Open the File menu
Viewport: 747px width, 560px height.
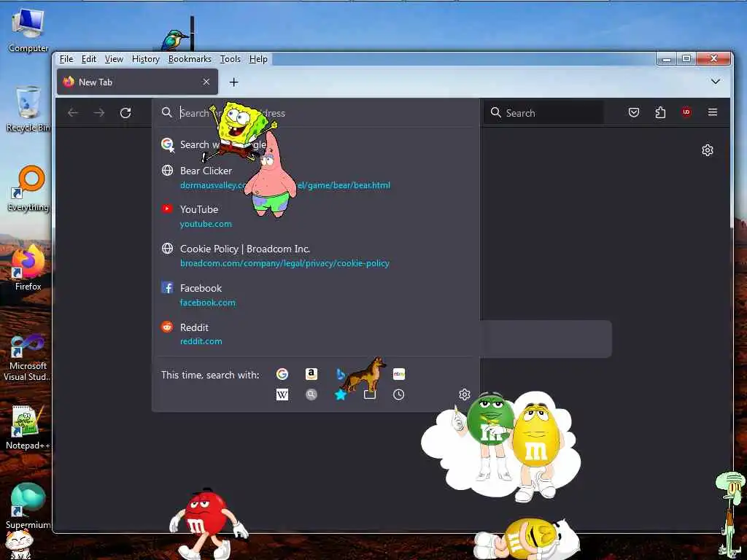66,59
